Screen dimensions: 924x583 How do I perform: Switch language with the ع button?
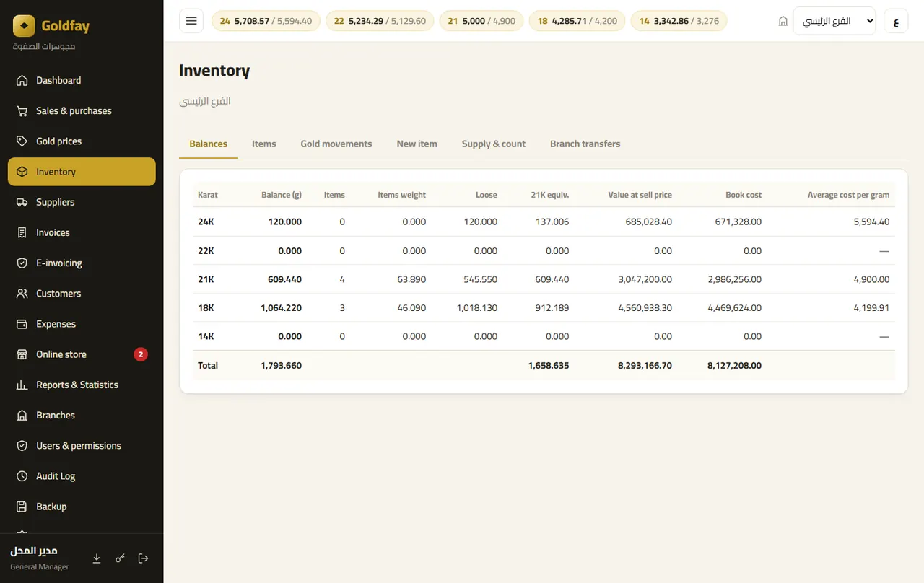coord(896,21)
